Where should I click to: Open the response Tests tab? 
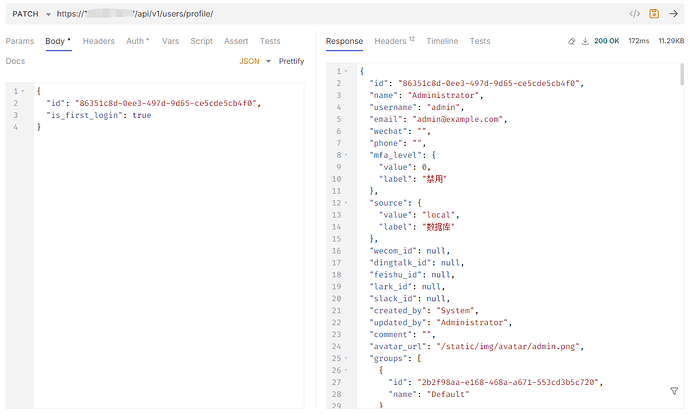[x=480, y=41]
